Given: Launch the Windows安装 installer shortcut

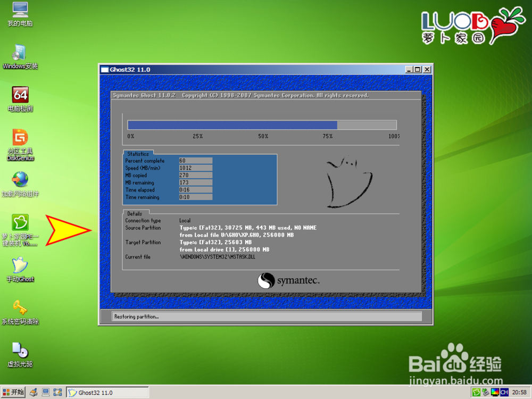Looking at the screenshot, I should point(20,53).
